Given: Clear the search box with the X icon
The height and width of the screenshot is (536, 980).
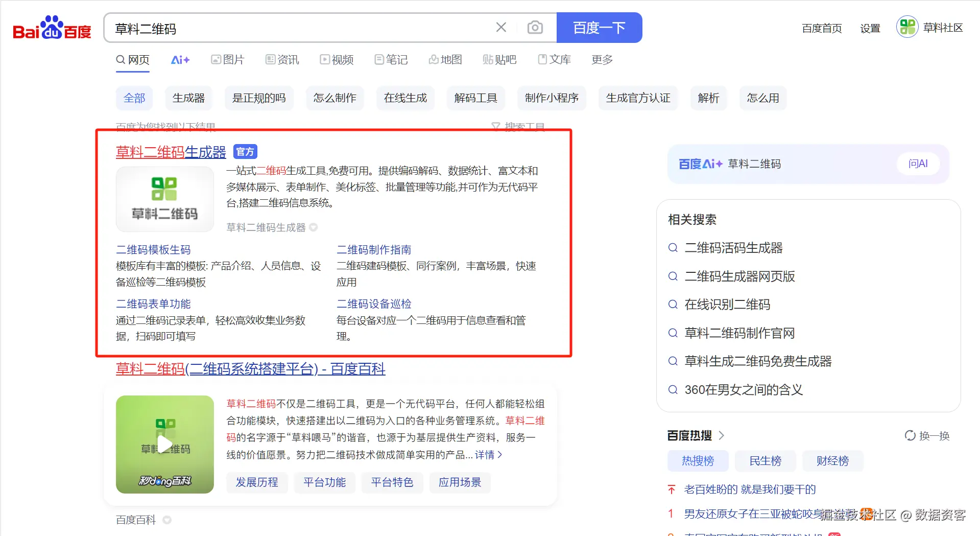Looking at the screenshot, I should point(501,27).
